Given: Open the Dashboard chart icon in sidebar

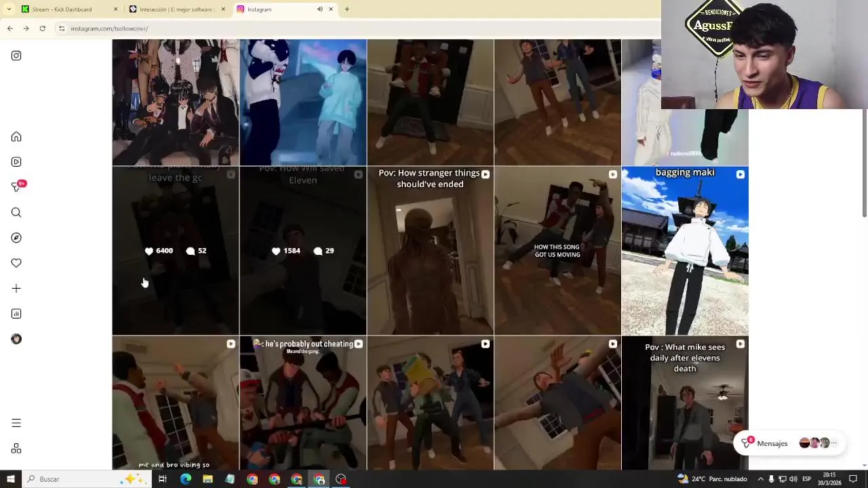Looking at the screenshot, I should pos(16,314).
